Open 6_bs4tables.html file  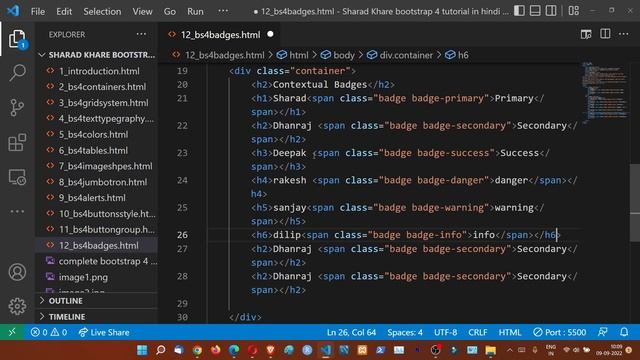tap(93, 150)
